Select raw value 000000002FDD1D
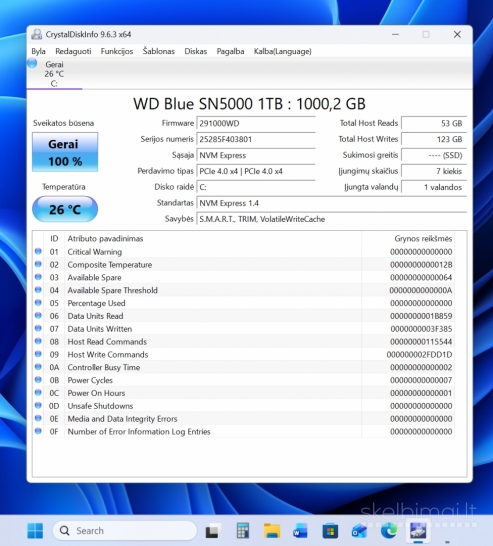This screenshot has height=546, width=493. 419,354
